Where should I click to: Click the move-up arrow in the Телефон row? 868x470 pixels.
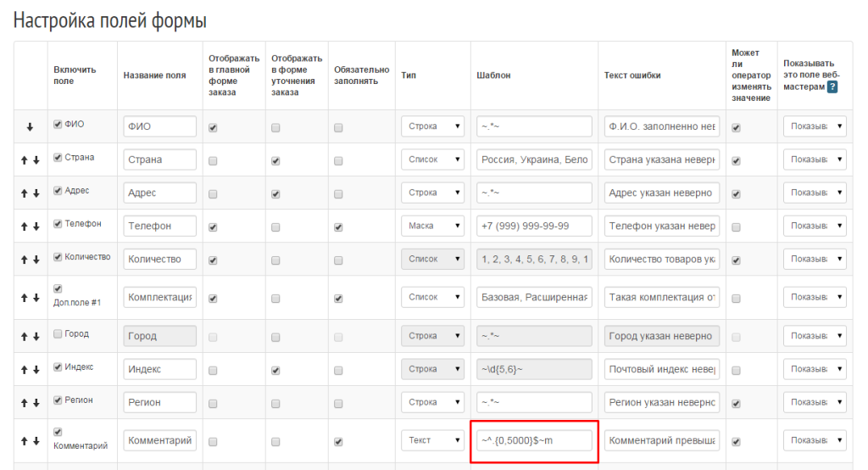tap(24, 227)
